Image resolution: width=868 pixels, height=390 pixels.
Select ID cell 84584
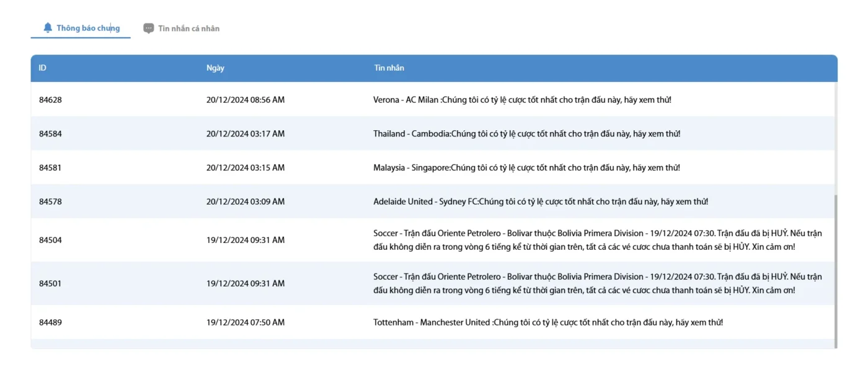click(50, 134)
